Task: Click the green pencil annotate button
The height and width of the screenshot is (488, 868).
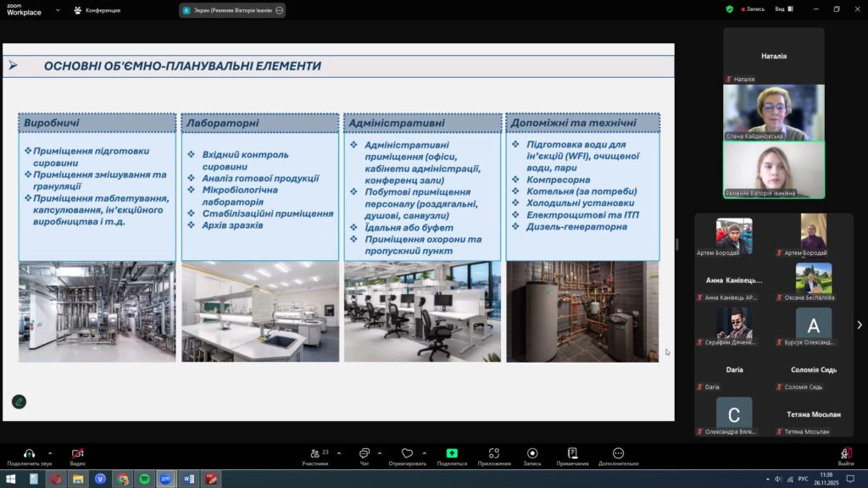Action: tap(19, 402)
